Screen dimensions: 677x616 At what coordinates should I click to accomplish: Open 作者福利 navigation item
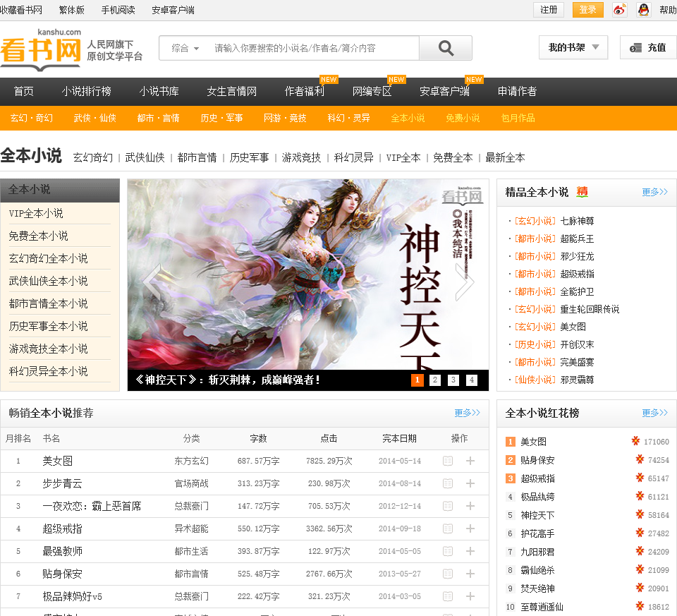point(305,91)
